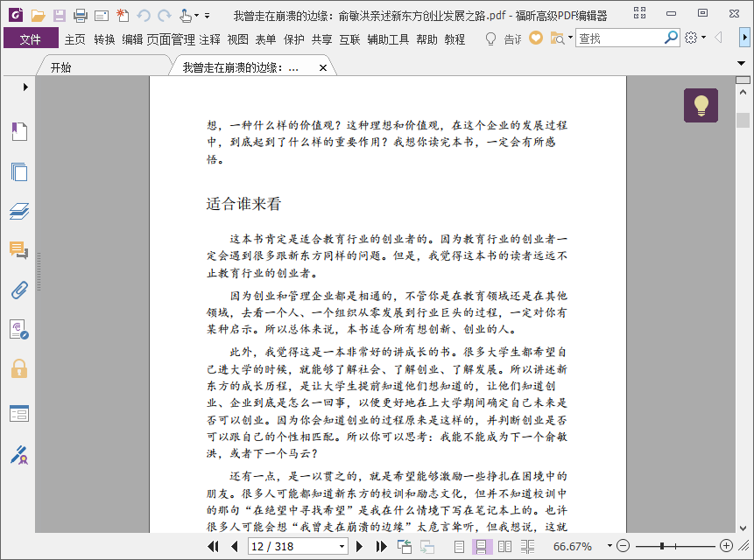Click into the 查找 search field

coord(619,38)
